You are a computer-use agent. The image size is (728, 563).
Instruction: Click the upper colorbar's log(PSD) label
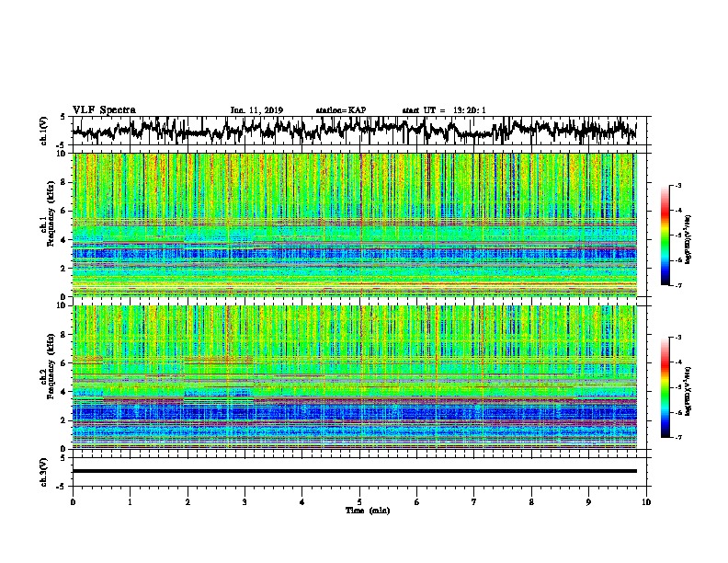(x=688, y=240)
